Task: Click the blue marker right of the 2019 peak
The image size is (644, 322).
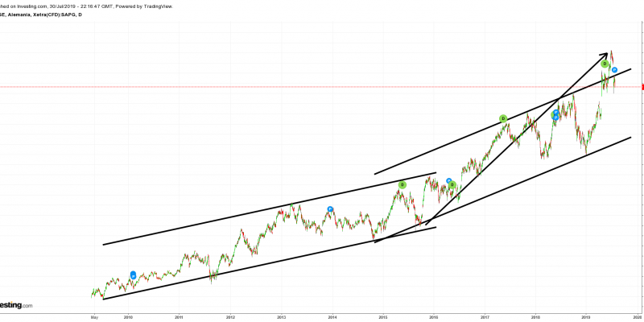Action: [x=614, y=70]
